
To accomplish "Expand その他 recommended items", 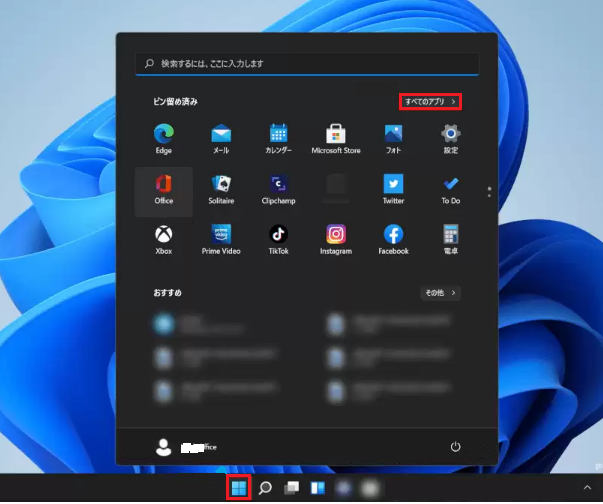I will pos(440,293).
